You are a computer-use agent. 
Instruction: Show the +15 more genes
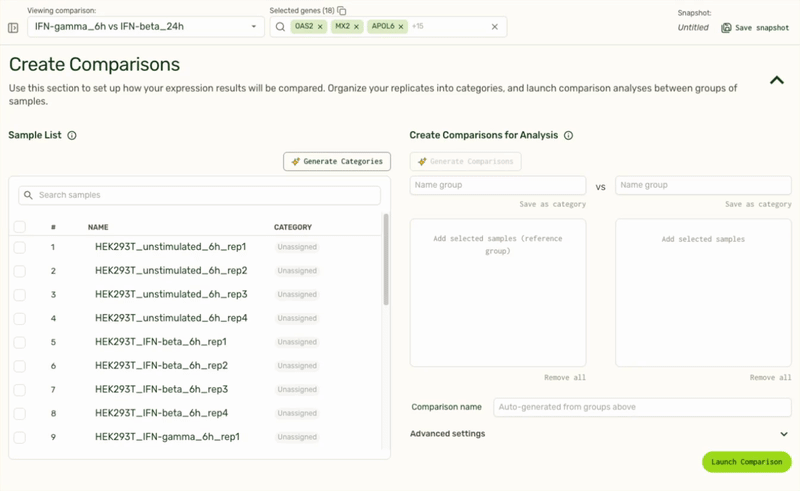pos(417,26)
